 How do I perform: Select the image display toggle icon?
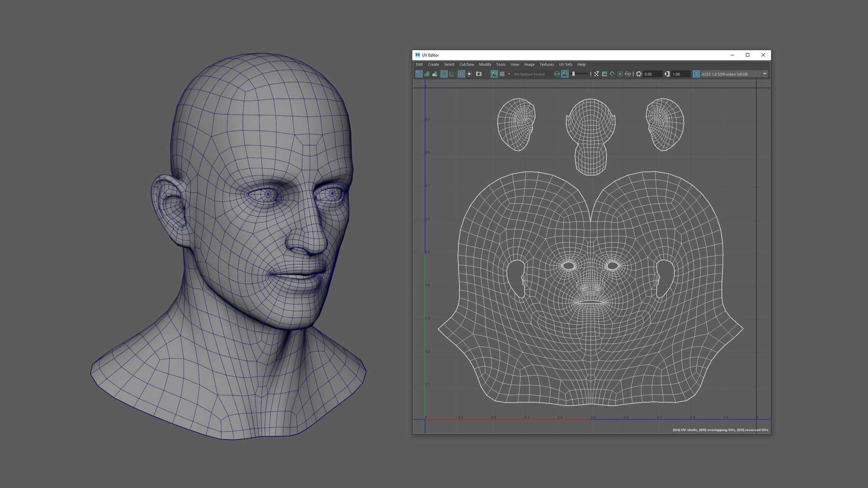tap(493, 74)
